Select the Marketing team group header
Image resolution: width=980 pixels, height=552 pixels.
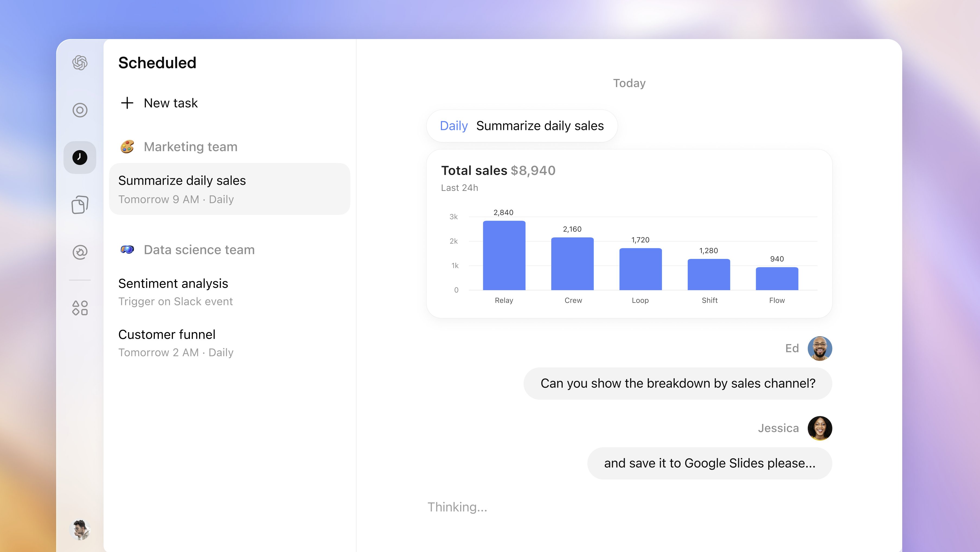click(179, 147)
